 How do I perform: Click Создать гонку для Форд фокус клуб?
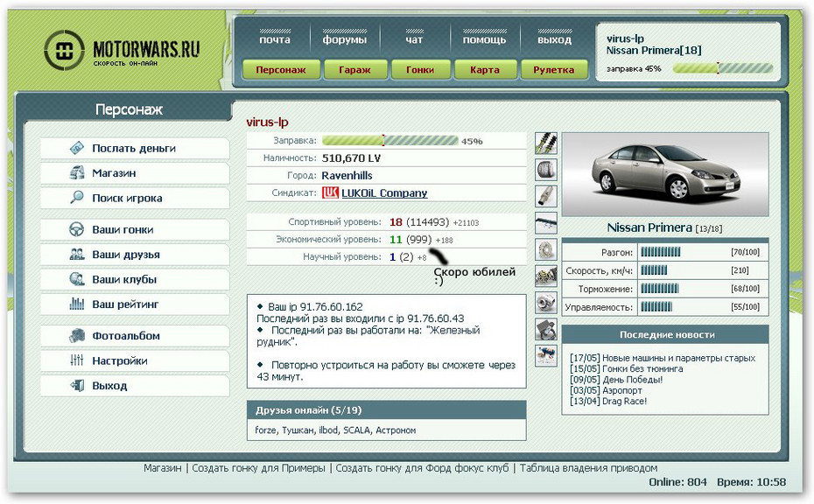coord(422,468)
